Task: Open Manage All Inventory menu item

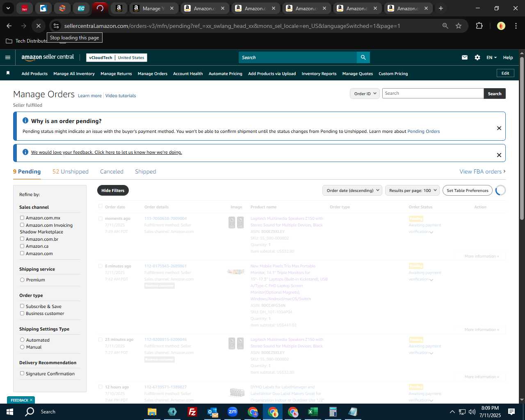Action: 74,74
